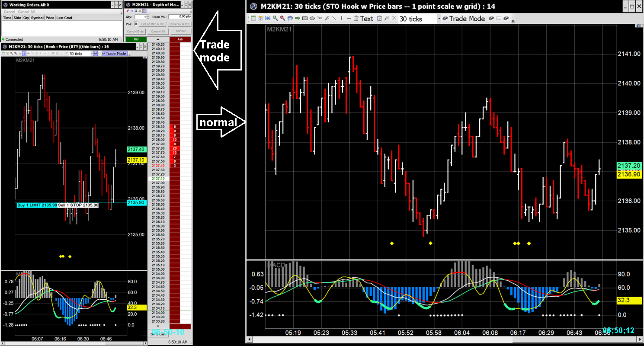The image size is (644, 346).
Task: Click the crosshair icon in left chart toolbar
Action: click(20, 53)
